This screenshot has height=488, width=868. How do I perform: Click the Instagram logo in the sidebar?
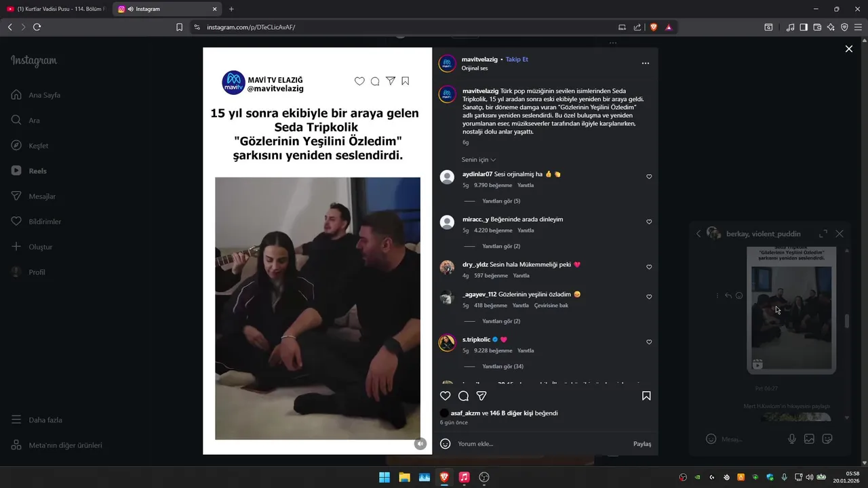click(34, 61)
